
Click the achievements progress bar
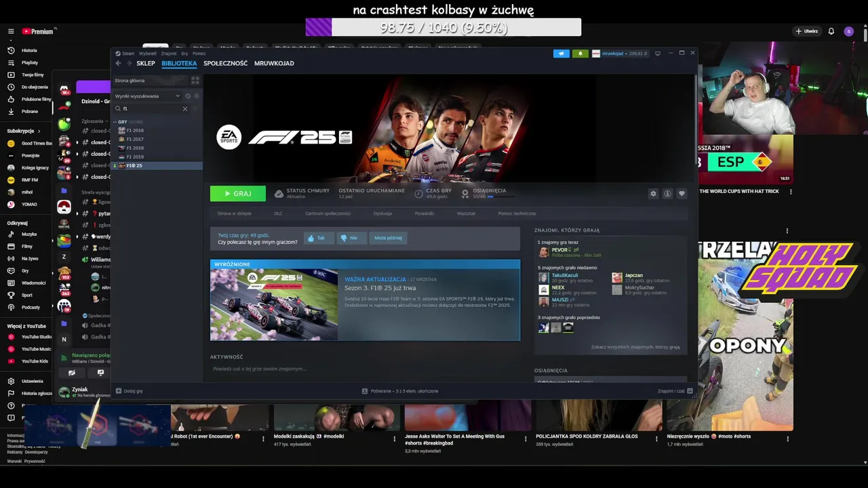(500, 197)
